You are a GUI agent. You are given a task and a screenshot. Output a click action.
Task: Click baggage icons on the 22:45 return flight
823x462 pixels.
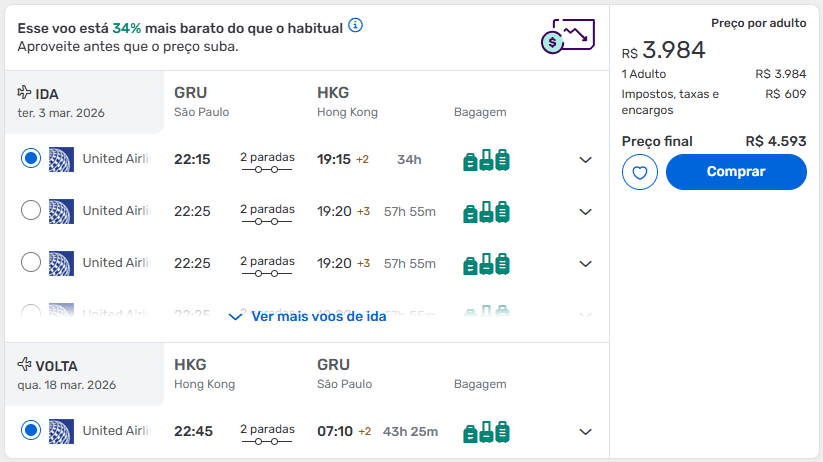(486, 432)
